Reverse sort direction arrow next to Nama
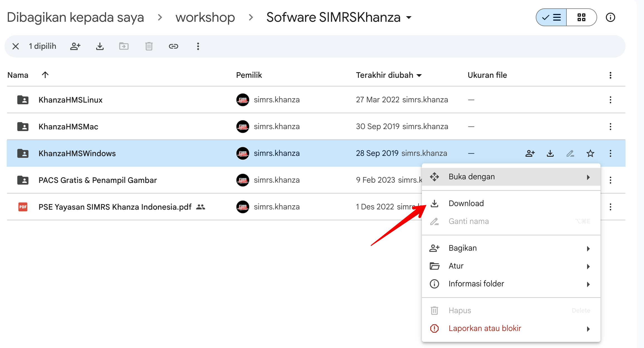 [45, 75]
